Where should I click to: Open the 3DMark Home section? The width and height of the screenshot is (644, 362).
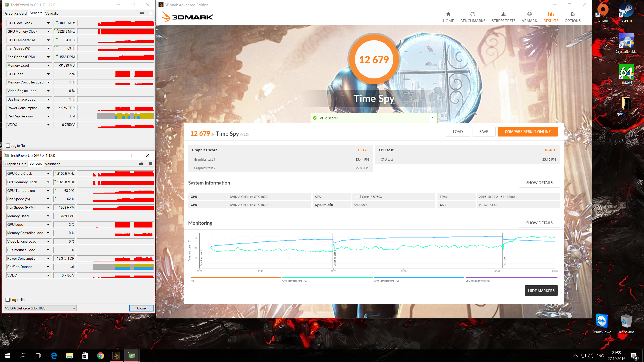click(x=448, y=17)
